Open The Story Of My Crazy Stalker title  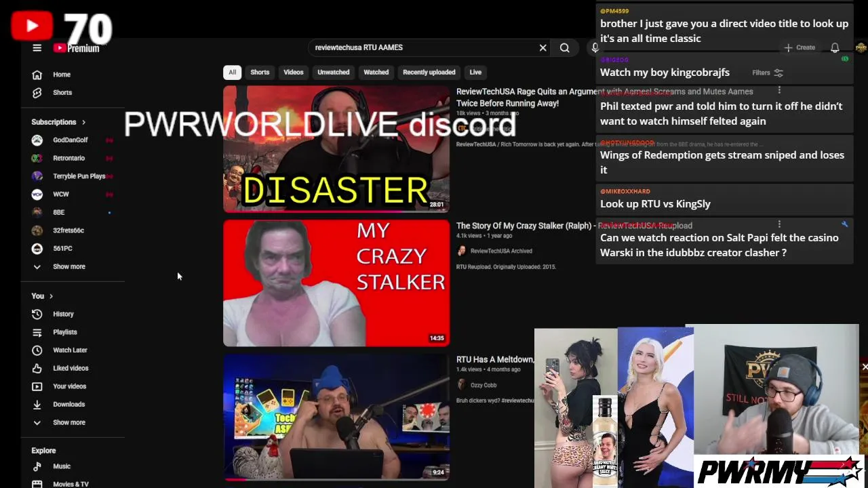(574, 226)
